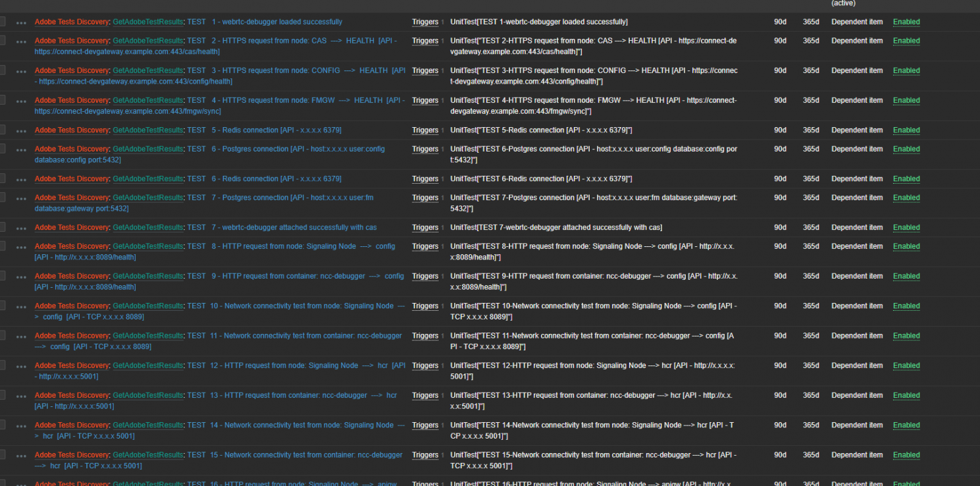The width and height of the screenshot is (980, 486).
Task: Disable TEST 11 using its Enabled link
Action: point(906,335)
